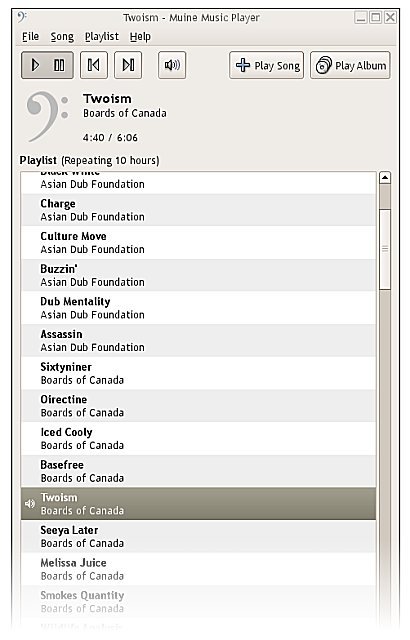Skip to the next track
The height and width of the screenshot is (640, 410).
click(x=128, y=65)
